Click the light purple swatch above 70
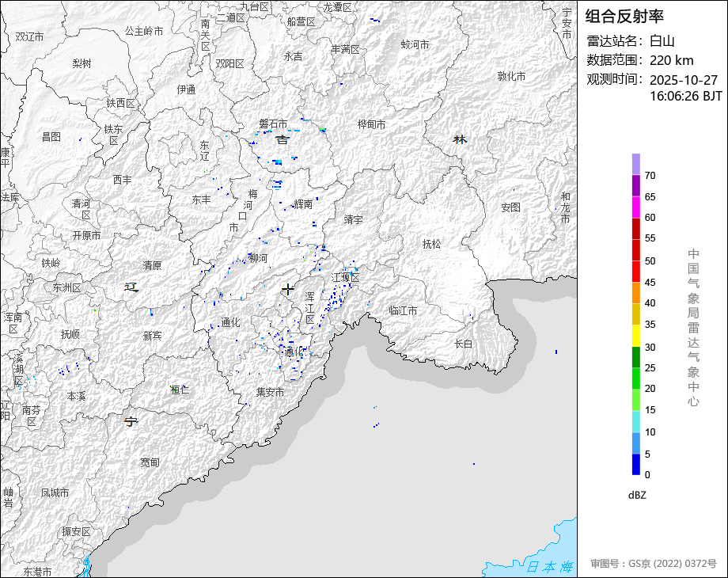The width and height of the screenshot is (728, 578). click(x=636, y=164)
